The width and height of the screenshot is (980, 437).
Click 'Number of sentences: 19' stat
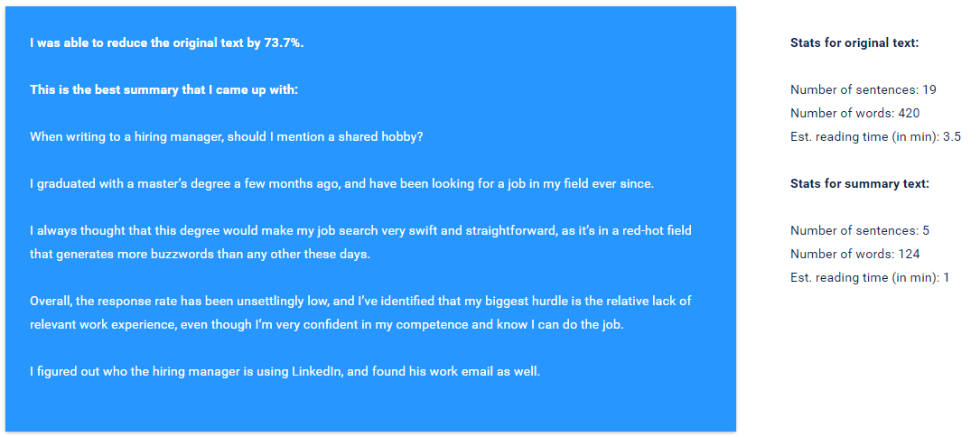tap(863, 90)
